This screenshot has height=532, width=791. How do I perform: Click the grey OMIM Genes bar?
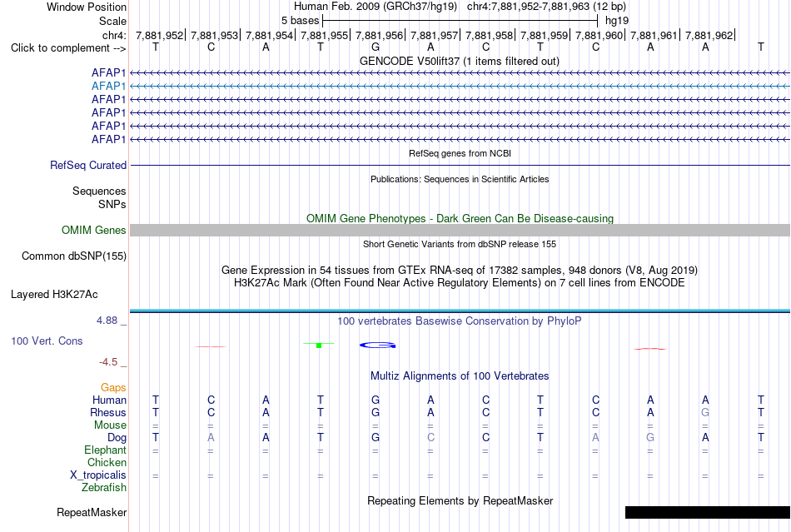[460, 231]
